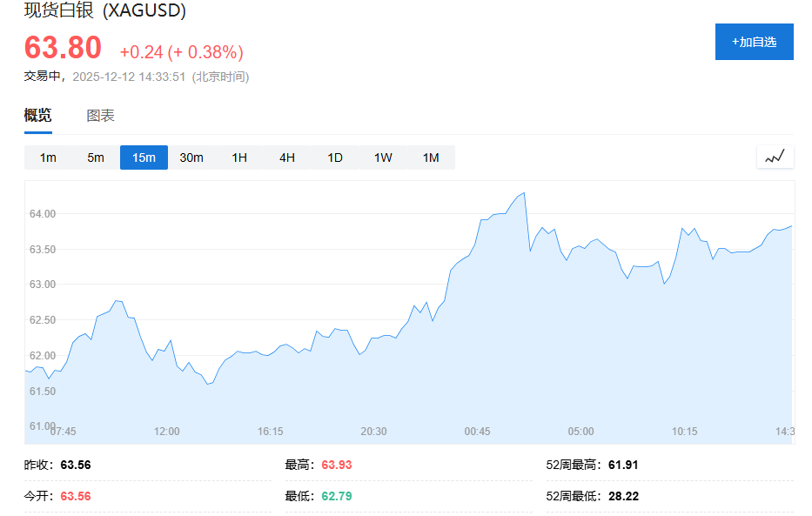The height and width of the screenshot is (516, 812).
Task: Click the price 63.80 display
Action: [x=61, y=48]
